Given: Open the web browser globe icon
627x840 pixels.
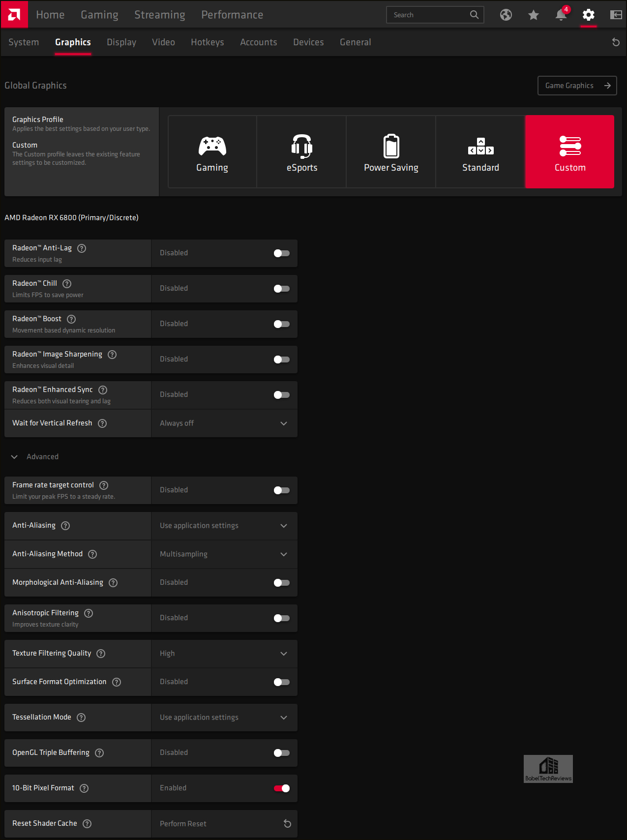Looking at the screenshot, I should 506,15.
